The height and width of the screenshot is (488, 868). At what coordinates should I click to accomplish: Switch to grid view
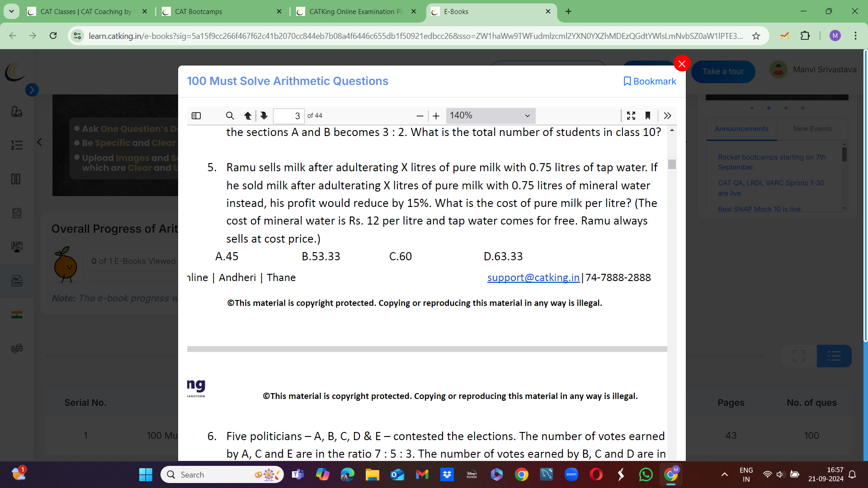799,356
